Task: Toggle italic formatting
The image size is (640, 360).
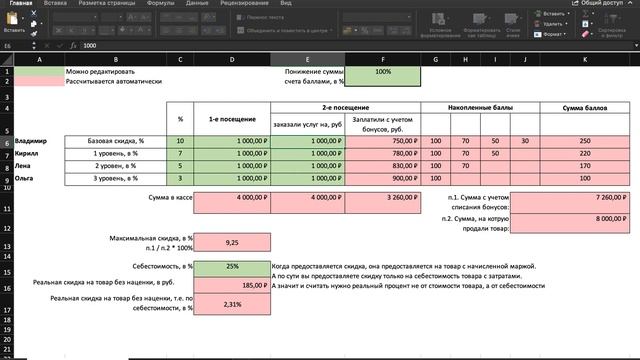Action: [x=72, y=30]
